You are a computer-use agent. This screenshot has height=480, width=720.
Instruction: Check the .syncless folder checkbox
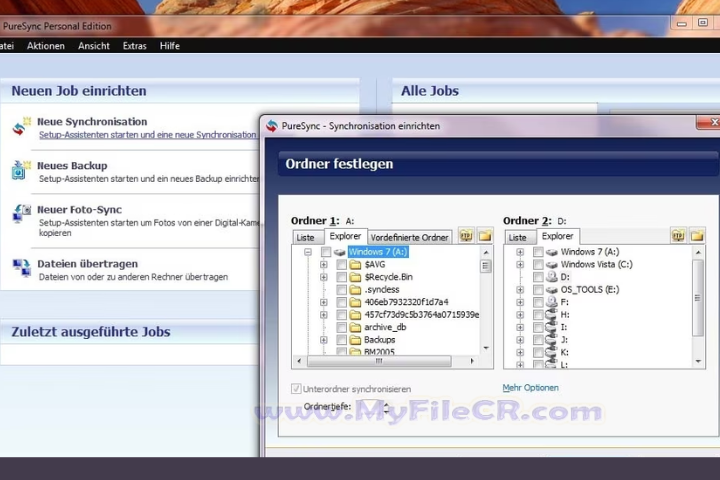tap(341, 290)
